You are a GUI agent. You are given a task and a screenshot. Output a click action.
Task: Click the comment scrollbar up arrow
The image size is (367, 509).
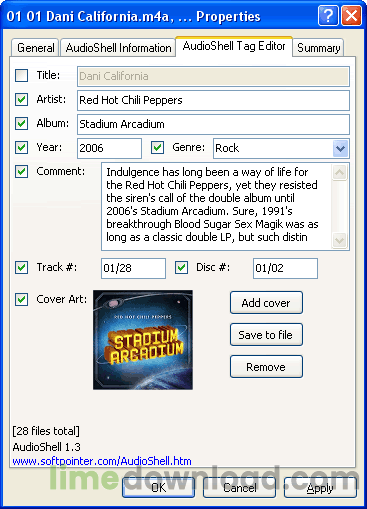(340, 172)
